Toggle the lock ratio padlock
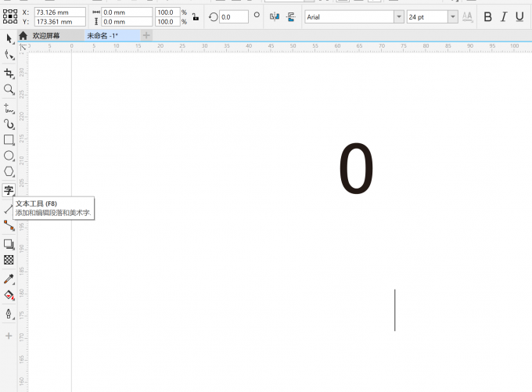Image resolution: width=532 pixels, height=392 pixels. pyautogui.click(x=195, y=16)
